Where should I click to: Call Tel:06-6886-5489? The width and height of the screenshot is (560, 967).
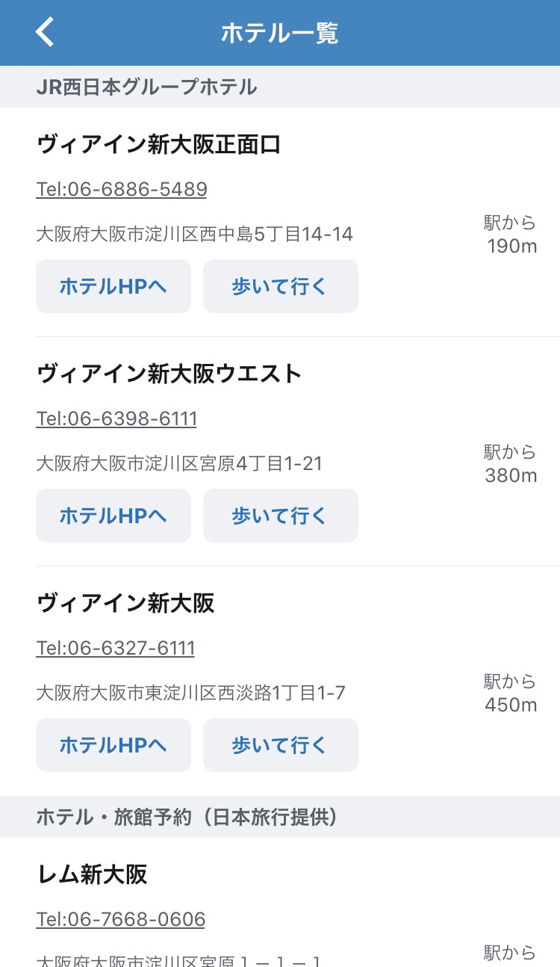(x=121, y=189)
